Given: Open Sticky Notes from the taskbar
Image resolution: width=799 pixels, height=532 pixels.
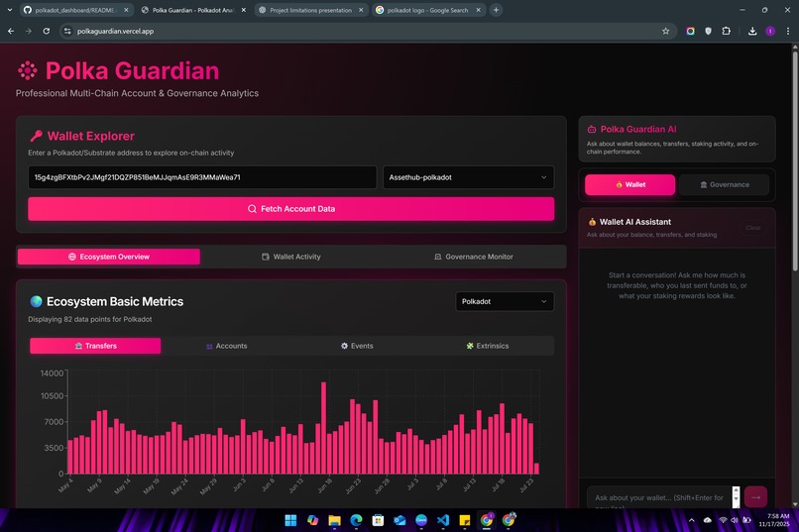Looking at the screenshot, I should point(465,520).
